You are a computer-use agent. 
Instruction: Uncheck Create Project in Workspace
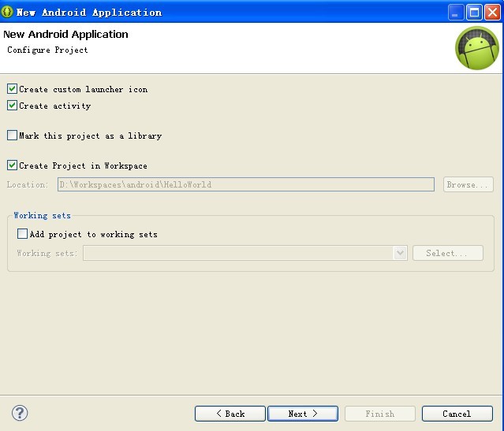12,165
